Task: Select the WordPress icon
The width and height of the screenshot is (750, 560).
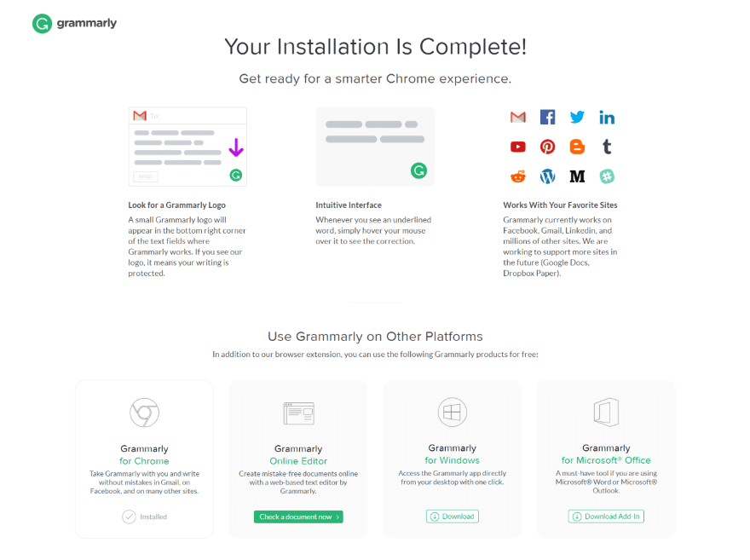Action: click(x=547, y=176)
